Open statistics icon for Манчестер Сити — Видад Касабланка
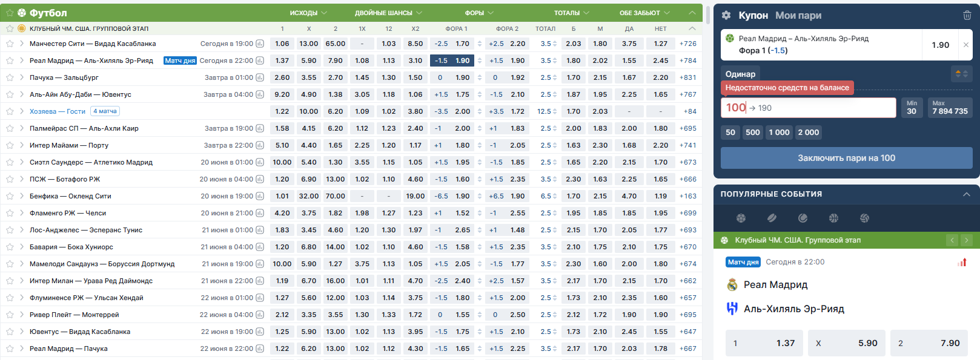The image size is (980, 360). (x=260, y=44)
